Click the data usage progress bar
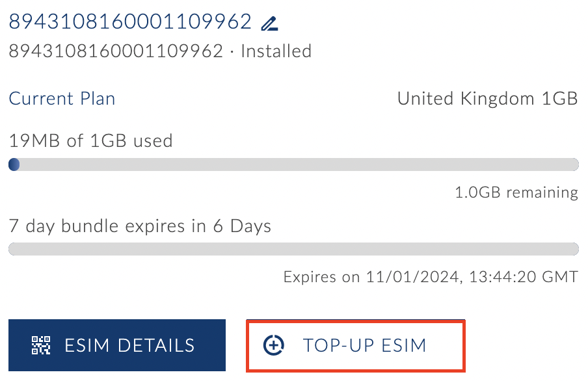Image resolution: width=588 pixels, height=381 pixels. coord(293,164)
